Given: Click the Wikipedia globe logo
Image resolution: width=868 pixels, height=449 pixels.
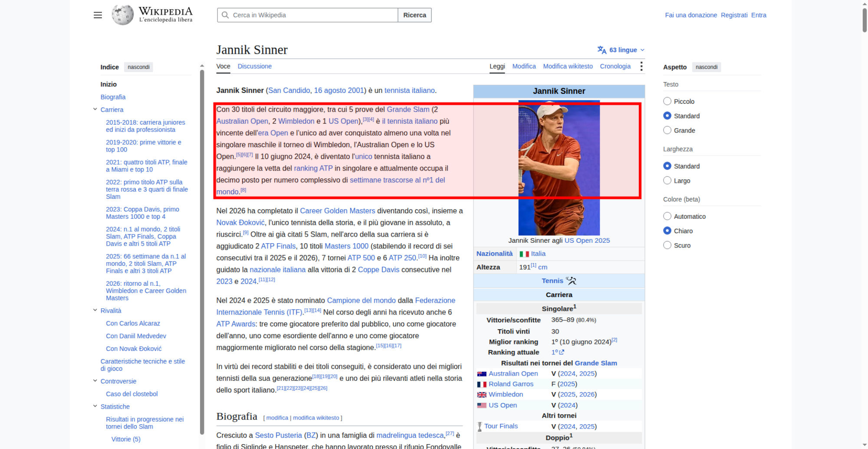Looking at the screenshot, I should 123,15.
